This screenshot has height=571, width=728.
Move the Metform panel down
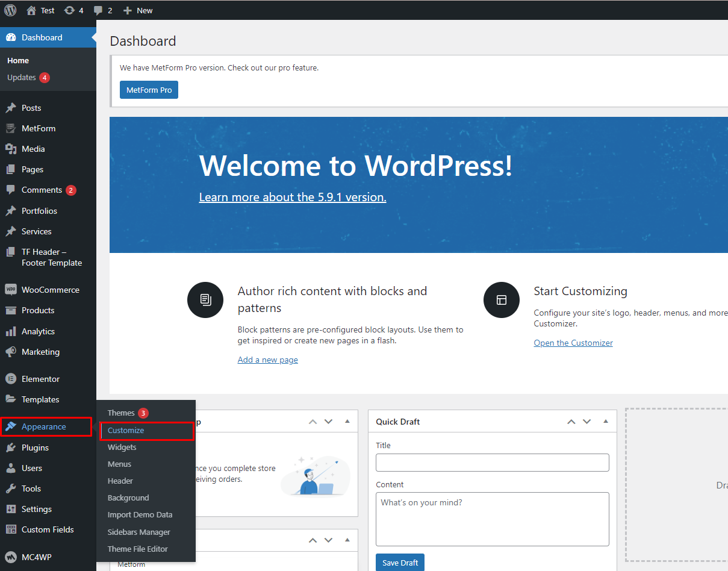[328, 540]
